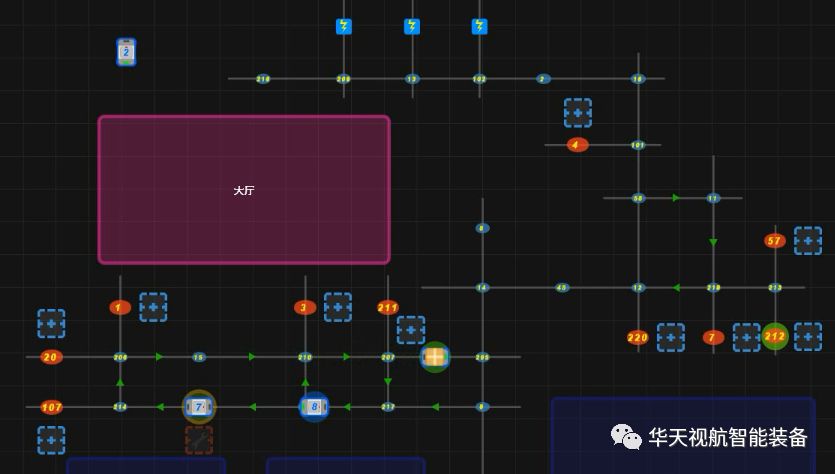The width and height of the screenshot is (835, 474).
Task: Select the AGV icon in top-left corner
Action: (x=126, y=52)
